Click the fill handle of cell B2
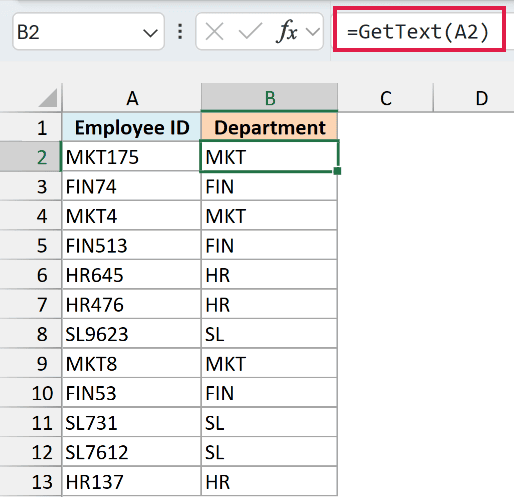The height and width of the screenshot is (497, 514). coord(337,171)
